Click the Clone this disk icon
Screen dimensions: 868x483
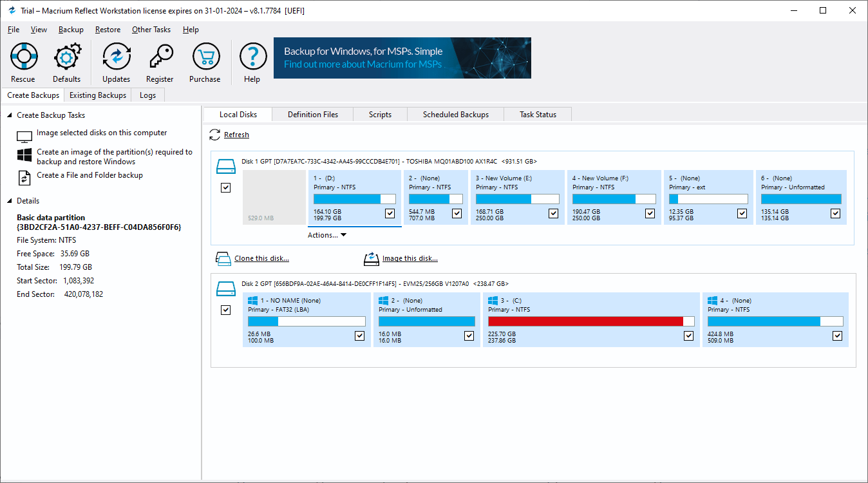coord(223,259)
